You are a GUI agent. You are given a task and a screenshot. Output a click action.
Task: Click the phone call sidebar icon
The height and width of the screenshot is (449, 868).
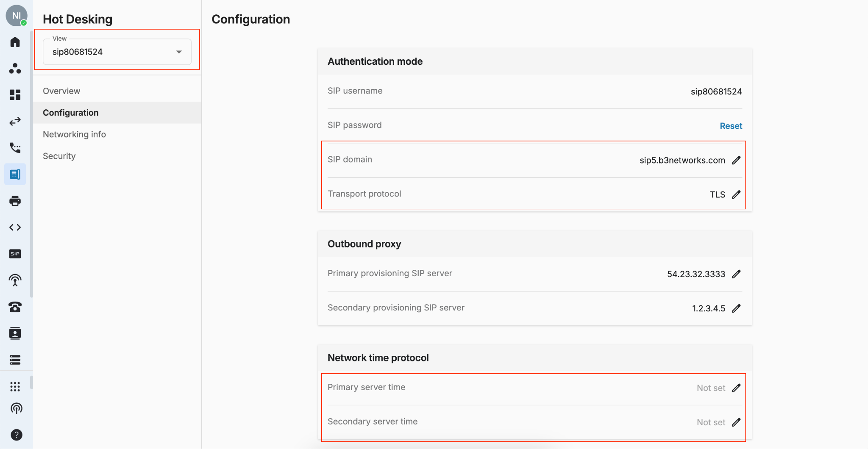pyautogui.click(x=15, y=148)
